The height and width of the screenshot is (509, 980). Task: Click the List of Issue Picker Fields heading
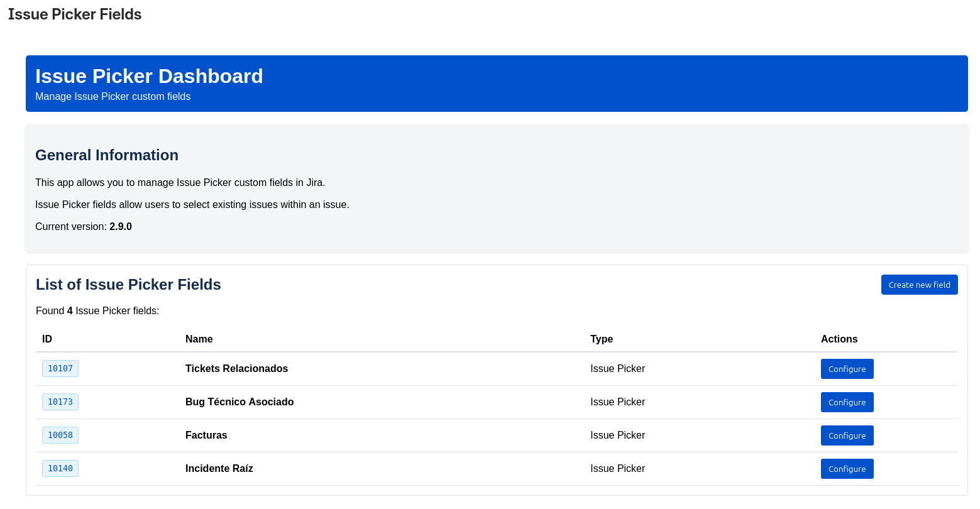(x=128, y=285)
